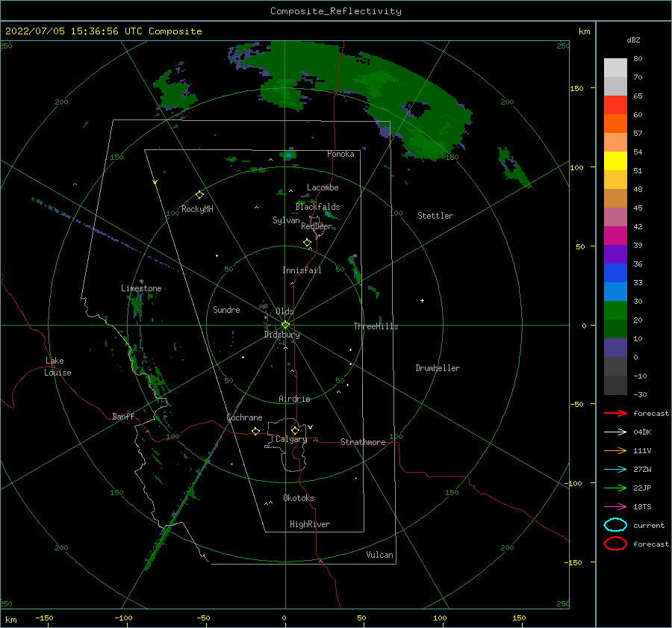Click the Limestone label
Image resolution: width=672 pixels, height=628 pixels.
click(141, 288)
